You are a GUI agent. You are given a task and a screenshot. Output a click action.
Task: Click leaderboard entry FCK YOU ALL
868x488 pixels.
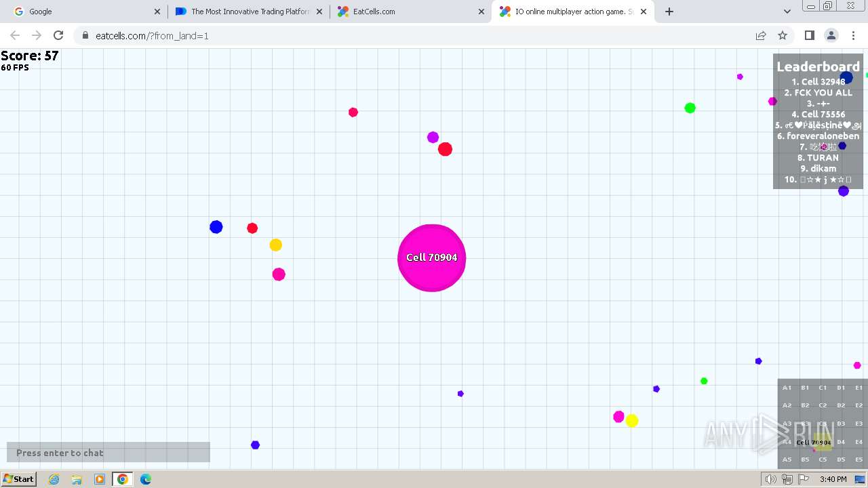click(x=818, y=93)
